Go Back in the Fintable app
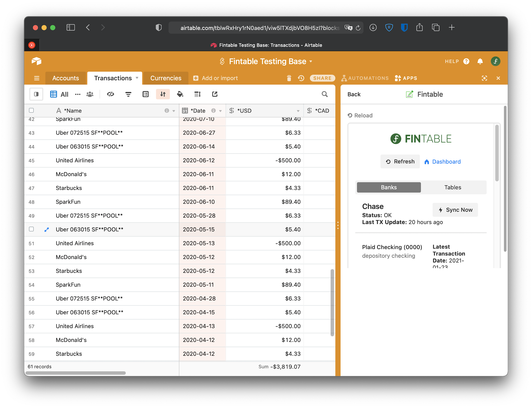This screenshot has width=532, height=408. click(x=354, y=94)
